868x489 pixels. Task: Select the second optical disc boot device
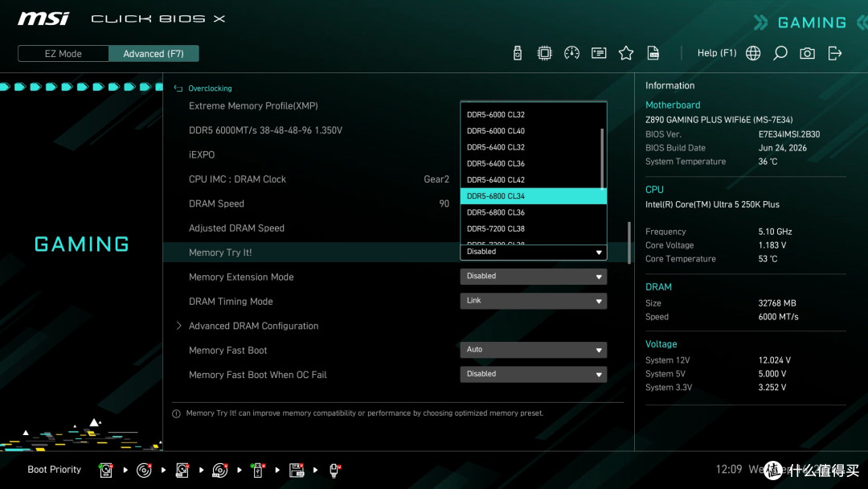(219, 471)
